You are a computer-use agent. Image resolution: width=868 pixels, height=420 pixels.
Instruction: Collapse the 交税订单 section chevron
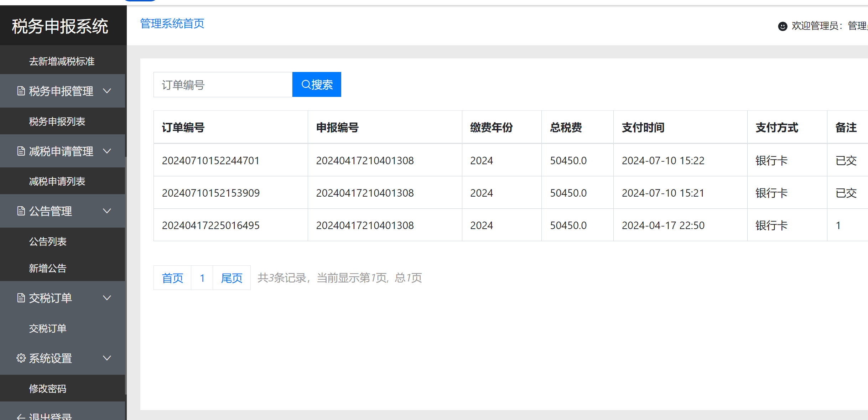point(107,298)
